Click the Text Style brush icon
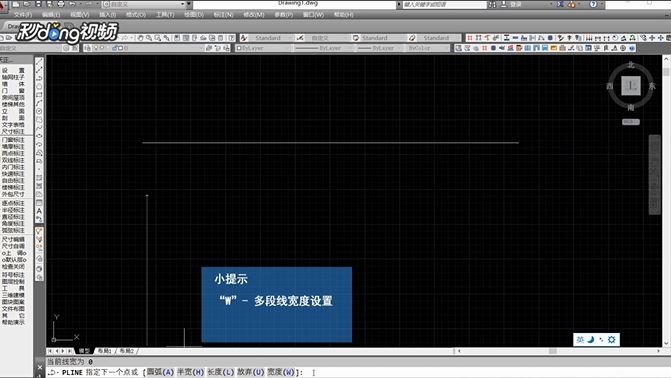 [x=244, y=38]
